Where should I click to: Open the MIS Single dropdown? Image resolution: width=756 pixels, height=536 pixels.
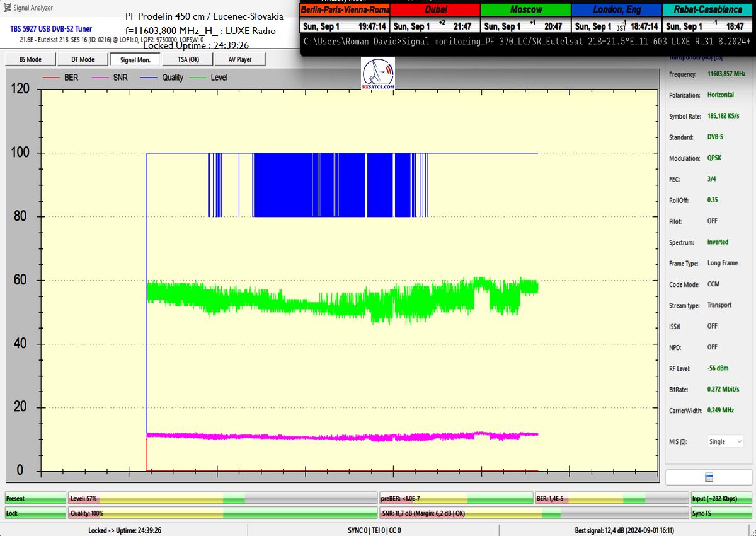pyautogui.click(x=724, y=441)
